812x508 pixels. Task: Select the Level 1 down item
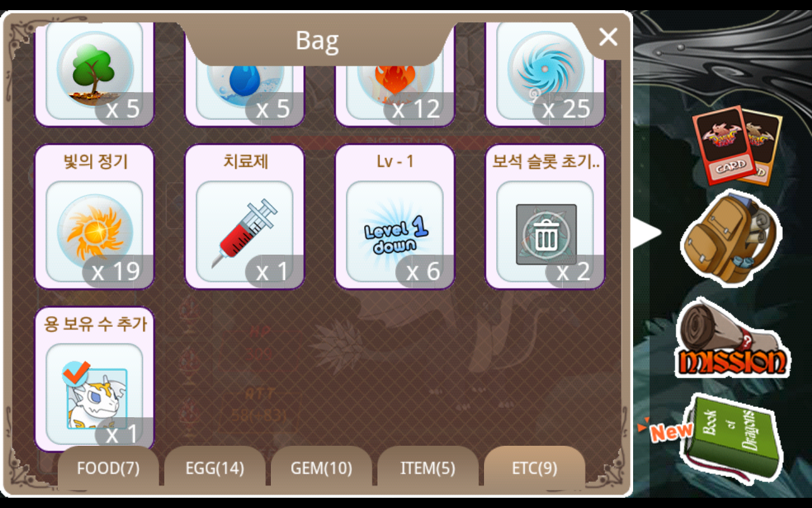pos(395,217)
